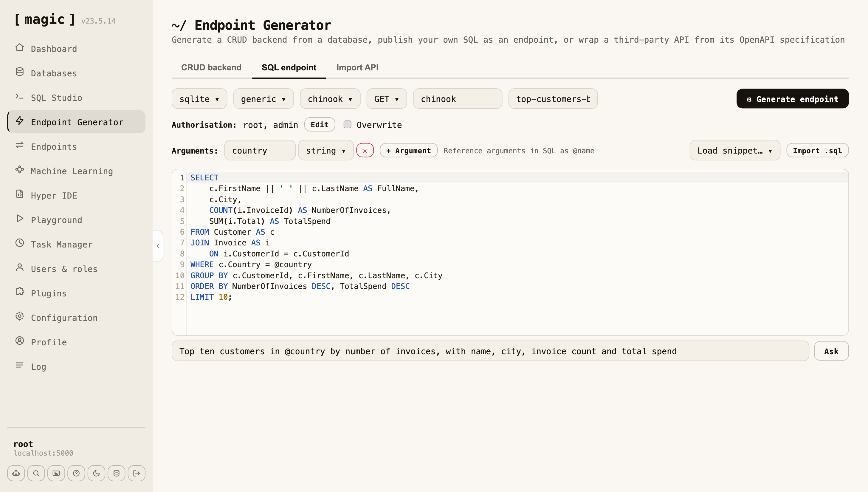Open the Plugins page
868x492 pixels.
(x=76, y=293)
